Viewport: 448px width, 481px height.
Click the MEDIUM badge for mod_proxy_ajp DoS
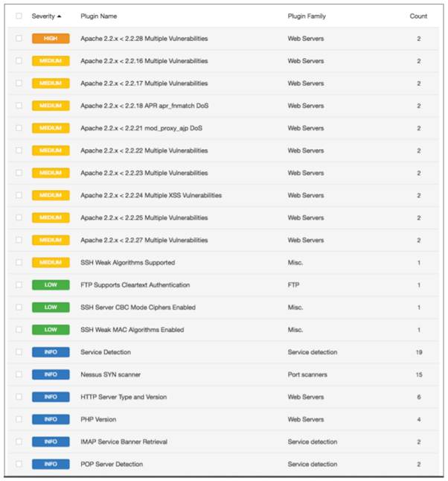pos(51,128)
